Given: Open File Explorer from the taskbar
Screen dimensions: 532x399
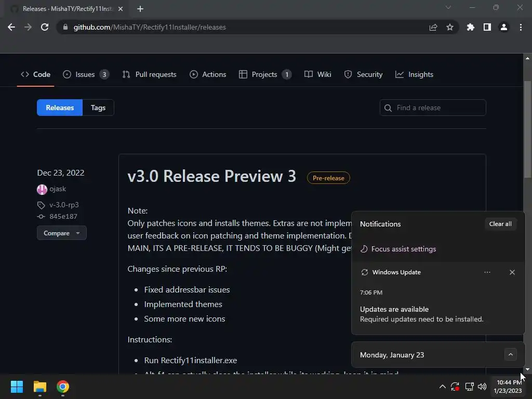Looking at the screenshot, I should [39, 387].
